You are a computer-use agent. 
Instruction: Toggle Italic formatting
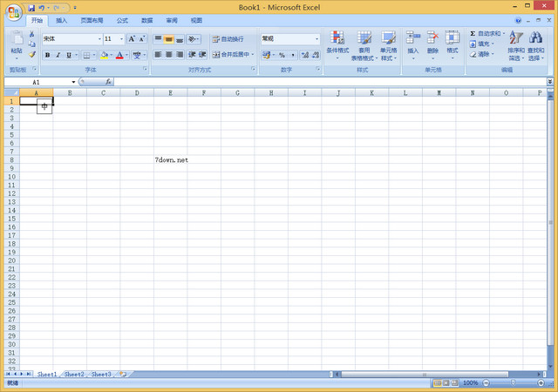point(58,55)
